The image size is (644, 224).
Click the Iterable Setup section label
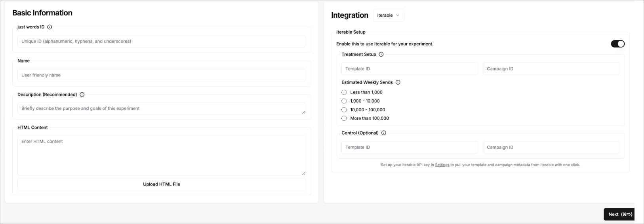[x=351, y=32]
